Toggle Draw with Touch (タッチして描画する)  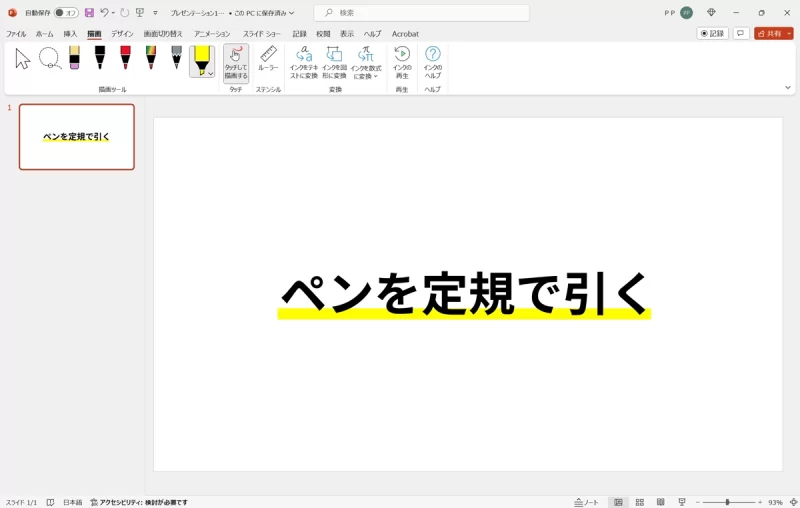click(236, 62)
